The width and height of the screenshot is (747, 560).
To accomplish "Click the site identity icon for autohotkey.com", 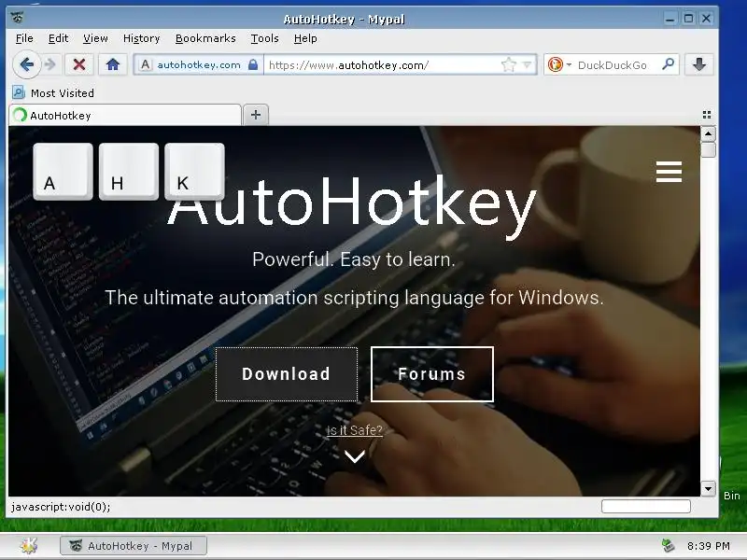I will point(146,64).
